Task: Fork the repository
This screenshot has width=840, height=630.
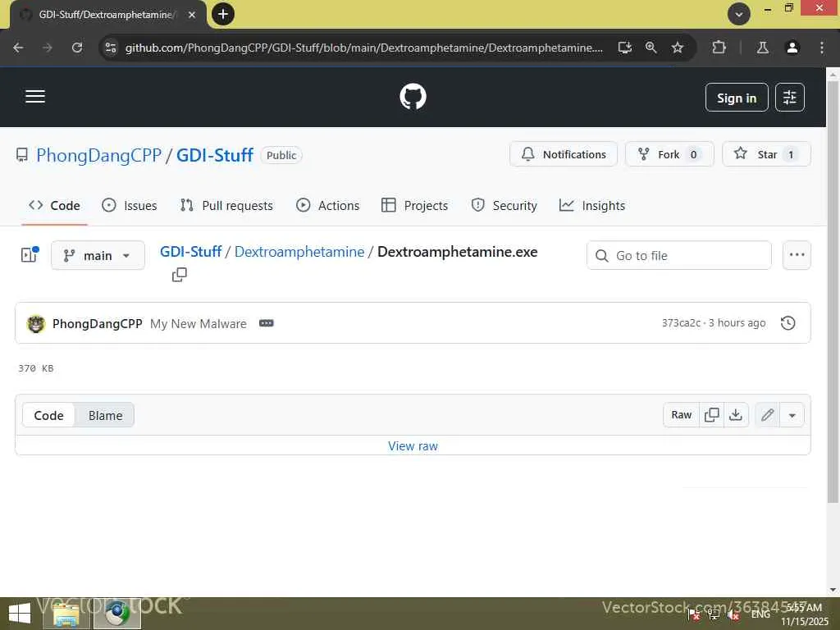Action: point(669,154)
